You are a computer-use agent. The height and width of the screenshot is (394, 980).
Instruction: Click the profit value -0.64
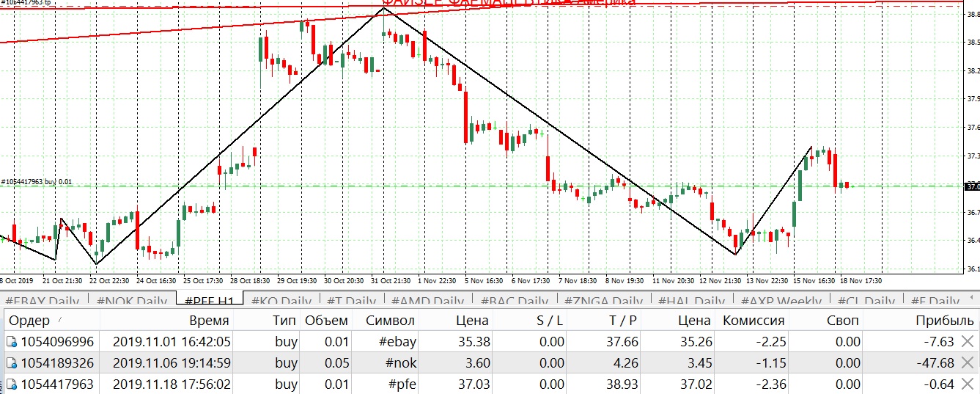pyautogui.click(x=937, y=384)
